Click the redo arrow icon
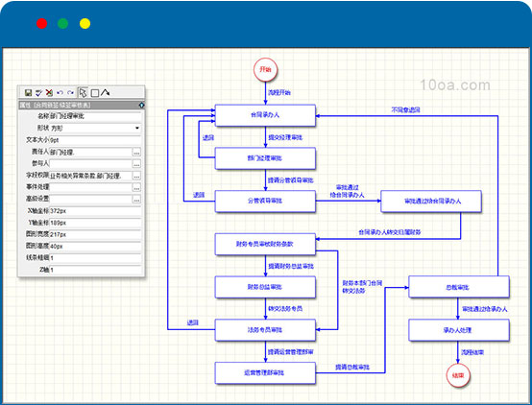 click(x=70, y=92)
